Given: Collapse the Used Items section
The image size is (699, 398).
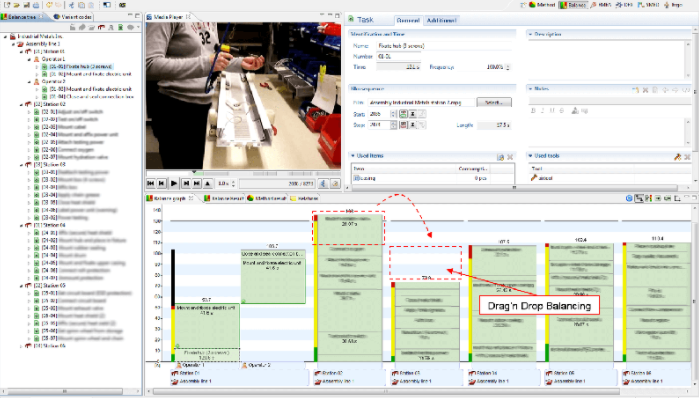Looking at the screenshot, I should pyautogui.click(x=353, y=156).
